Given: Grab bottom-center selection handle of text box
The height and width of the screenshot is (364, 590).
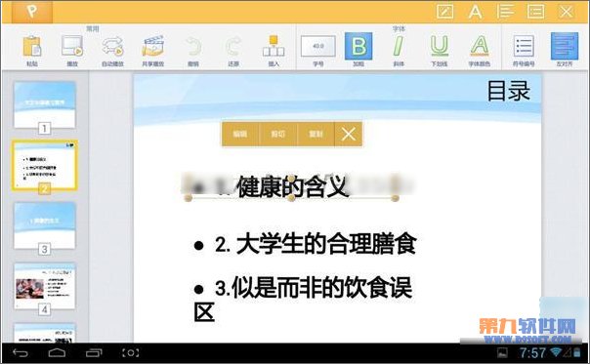Looking at the screenshot, I should (x=291, y=198).
